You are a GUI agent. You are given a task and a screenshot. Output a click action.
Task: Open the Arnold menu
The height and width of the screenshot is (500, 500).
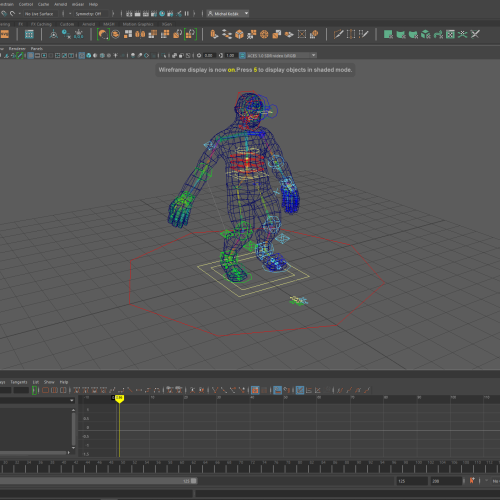coord(60,4)
